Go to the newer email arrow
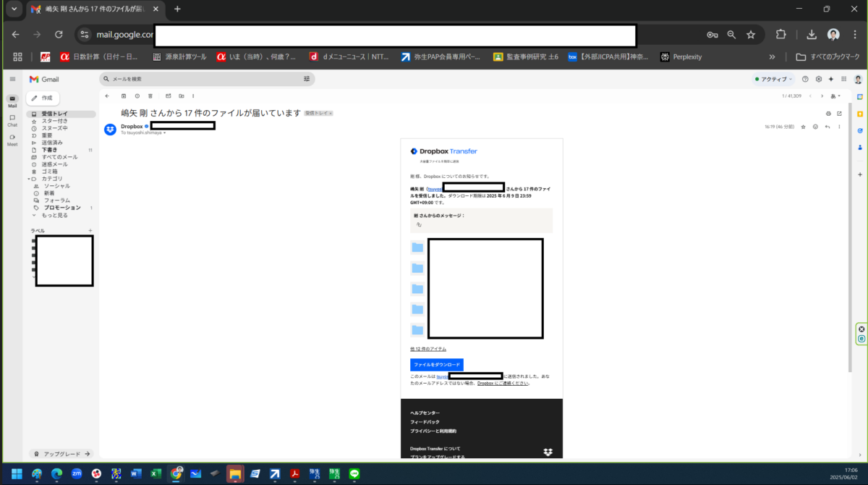Viewport: 868px width, 485px height. pos(810,96)
